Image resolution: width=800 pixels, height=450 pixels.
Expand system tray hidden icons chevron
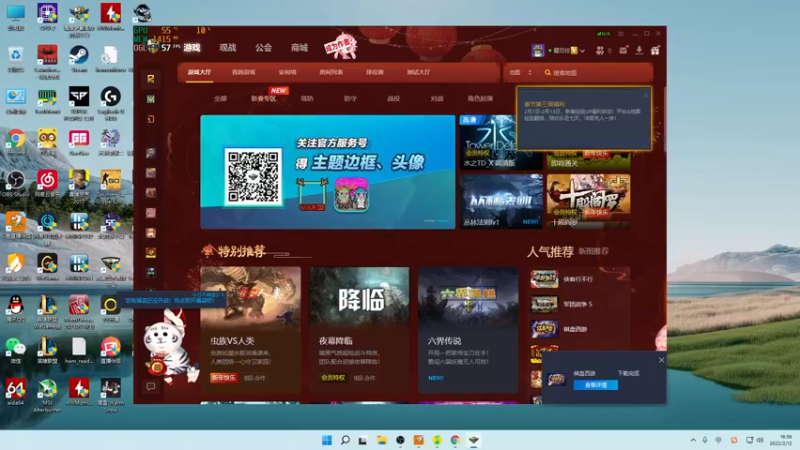coord(693,440)
